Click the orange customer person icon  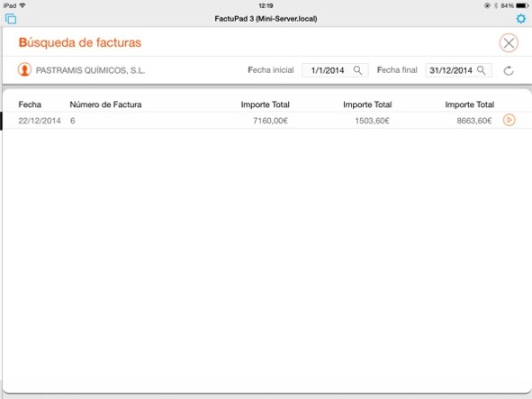(x=24, y=69)
